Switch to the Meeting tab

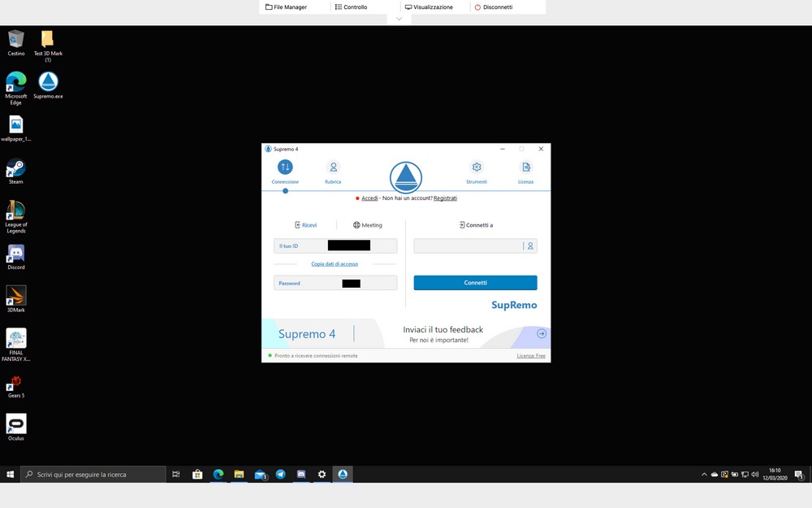point(368,225)
